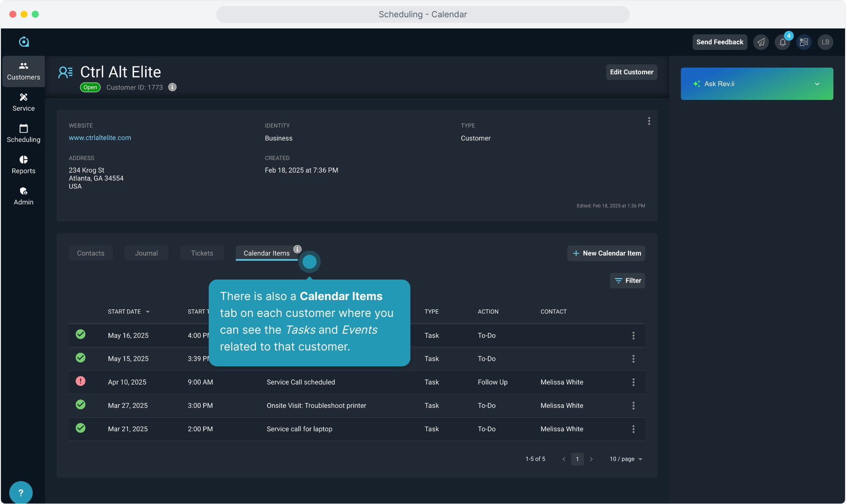Toggle completed status for Mar 21, 2025 task
Screen dimensions: 846x504
81,428
